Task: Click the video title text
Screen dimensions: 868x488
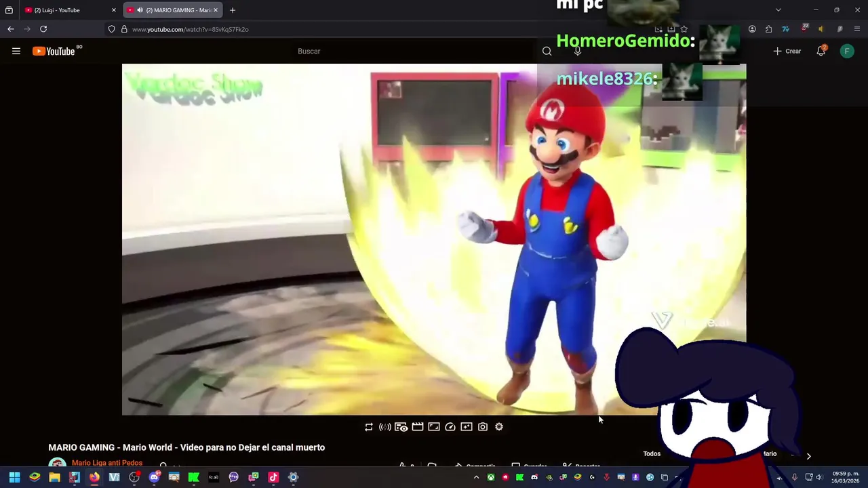Action: pos(186,447)
